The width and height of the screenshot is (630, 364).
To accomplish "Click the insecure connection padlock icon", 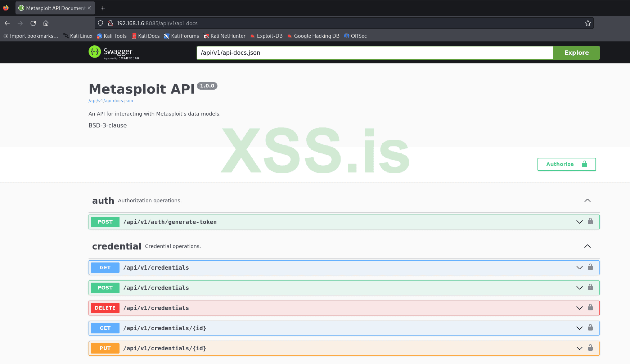I will [111, 23].
